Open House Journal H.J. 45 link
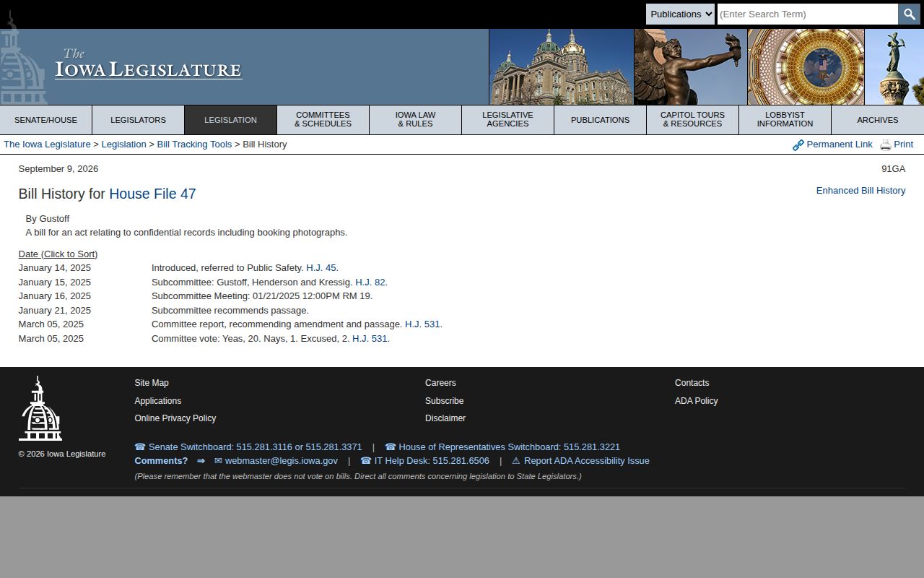The image size is (924, 578). (x=321, y=268)
